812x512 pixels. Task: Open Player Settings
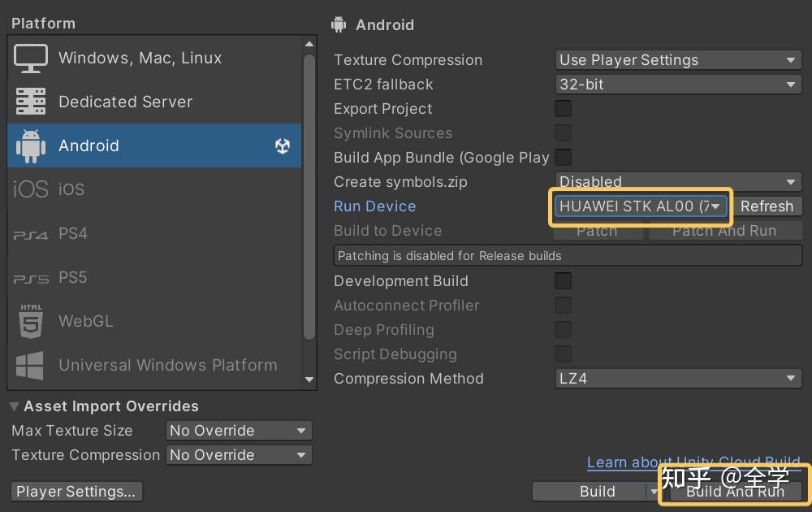click(x=77, y=492)
